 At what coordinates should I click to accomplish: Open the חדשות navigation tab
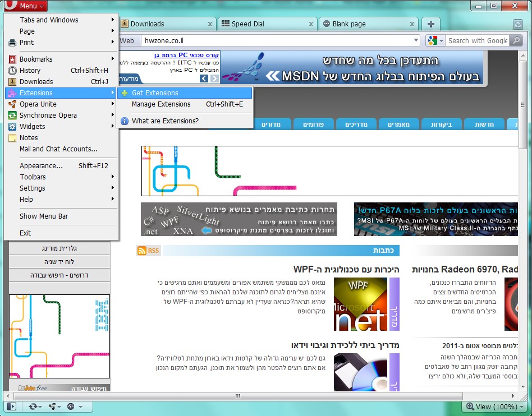click(484, 124)
